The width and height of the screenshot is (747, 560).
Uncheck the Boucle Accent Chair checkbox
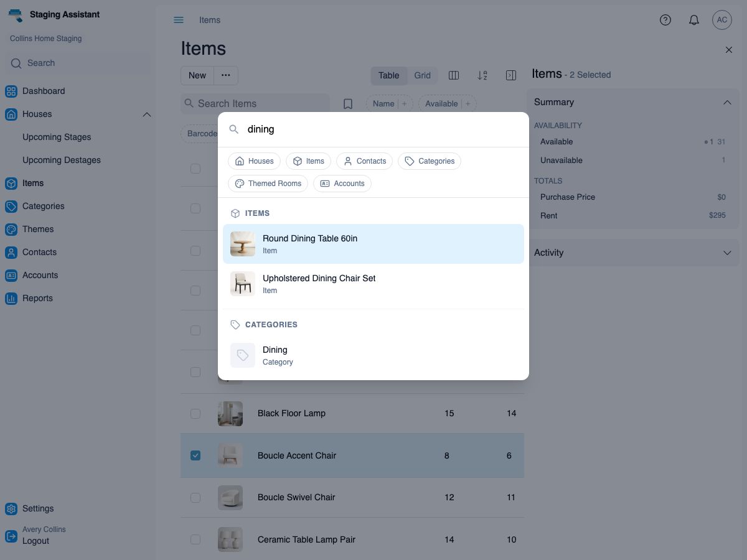[x=195, y=455]
